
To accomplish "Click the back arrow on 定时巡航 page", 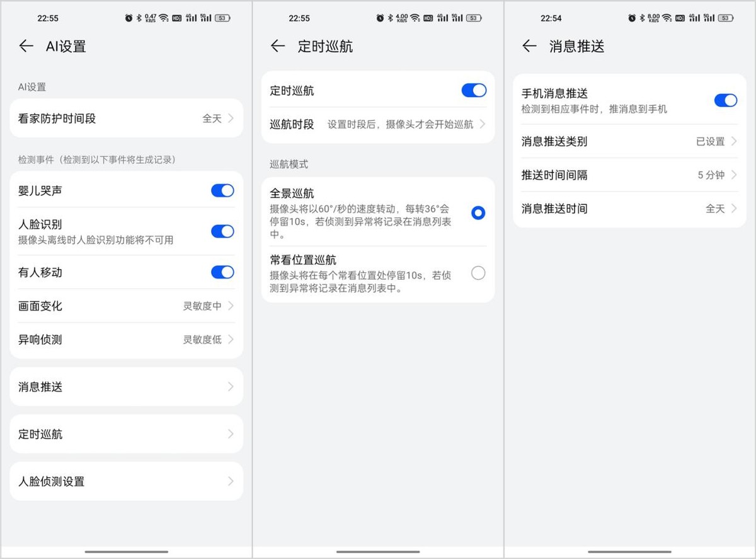I will (x=277, y=46).
